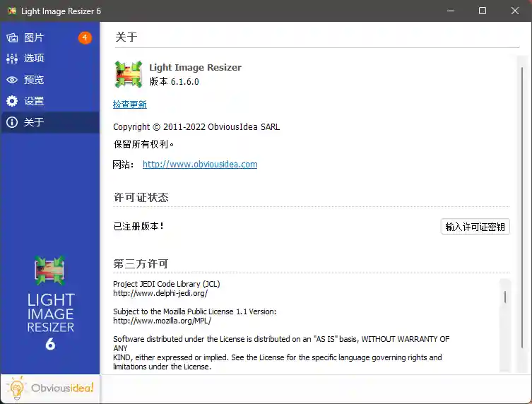532x404 pixels.
Task: Click the Project JEDI Code Library (JCL) line
Action: point(167,284)
